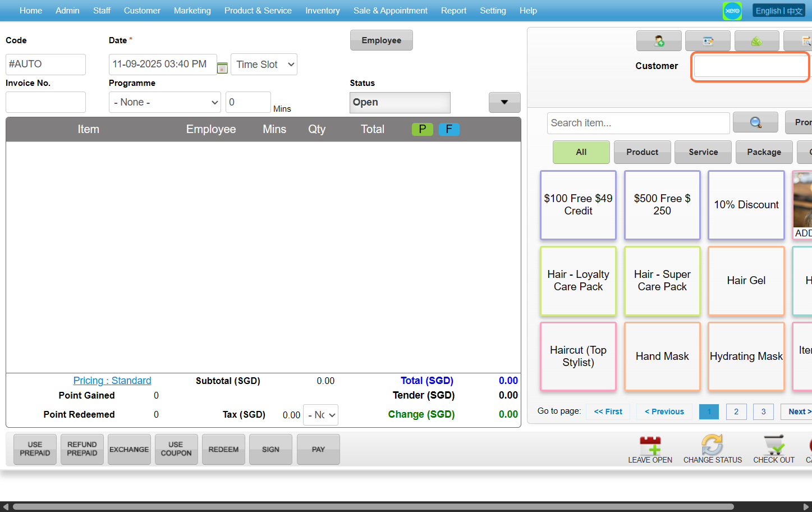Click the Check Out cart icon

774,445
